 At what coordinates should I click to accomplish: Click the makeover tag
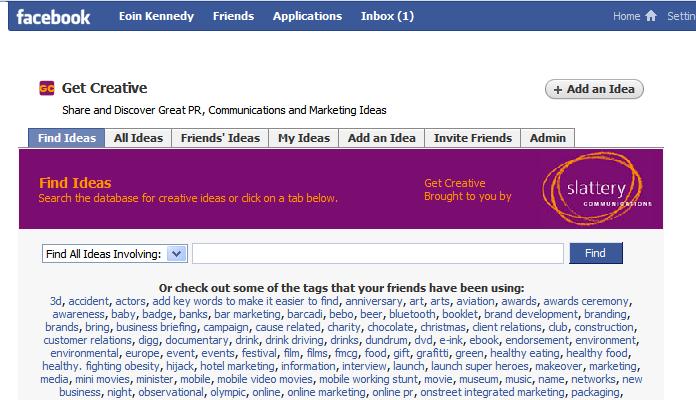(x=558, y=366)
